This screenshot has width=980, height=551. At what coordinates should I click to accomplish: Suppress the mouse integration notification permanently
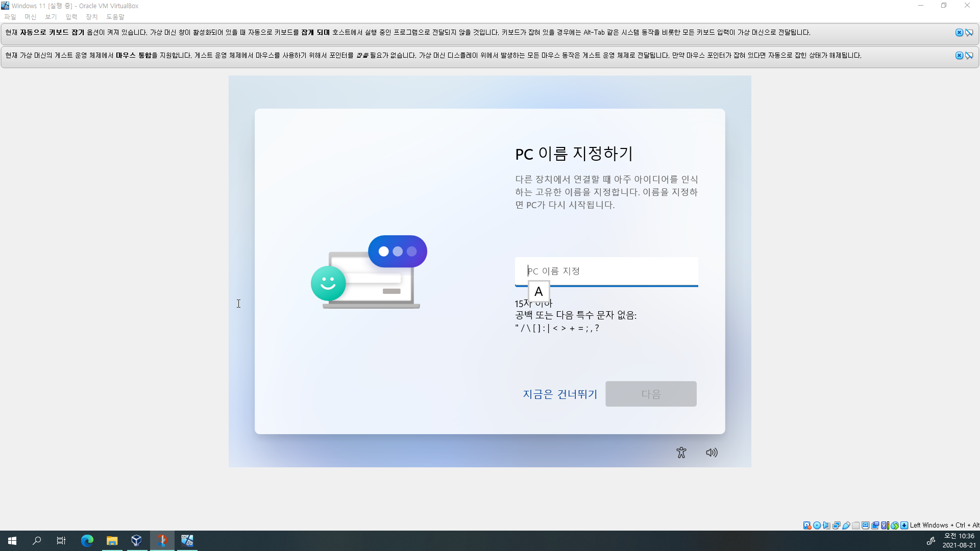pyautogui.click(x=969, y=56)
